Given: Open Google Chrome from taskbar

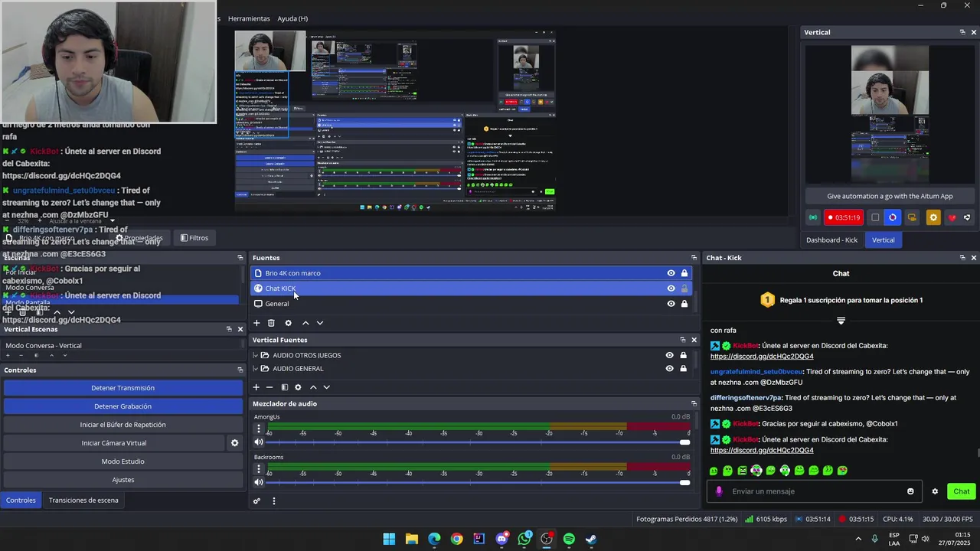Looking at the screenshot, I should point(456,539).
